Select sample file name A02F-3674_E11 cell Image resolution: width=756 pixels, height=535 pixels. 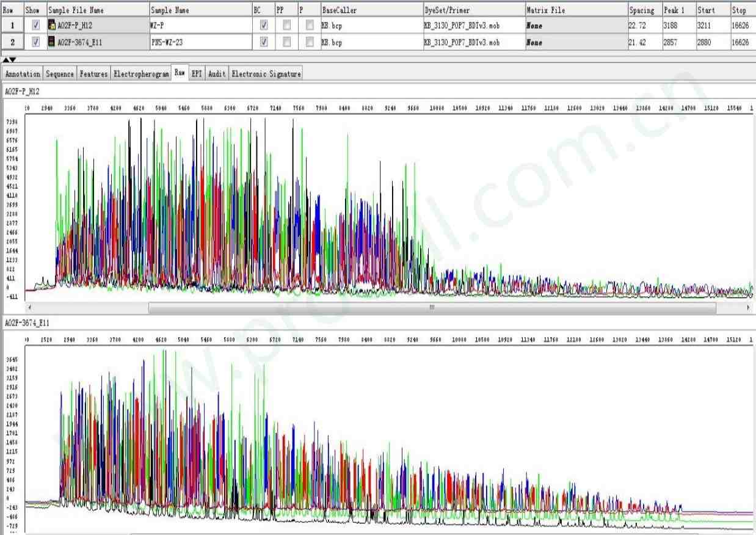97,42
